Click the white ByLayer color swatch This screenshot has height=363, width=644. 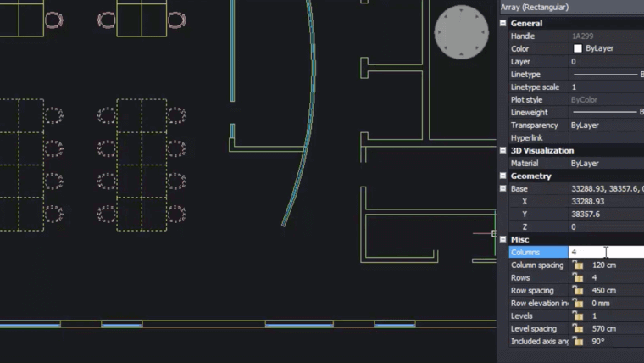click(x=578, y=49)
